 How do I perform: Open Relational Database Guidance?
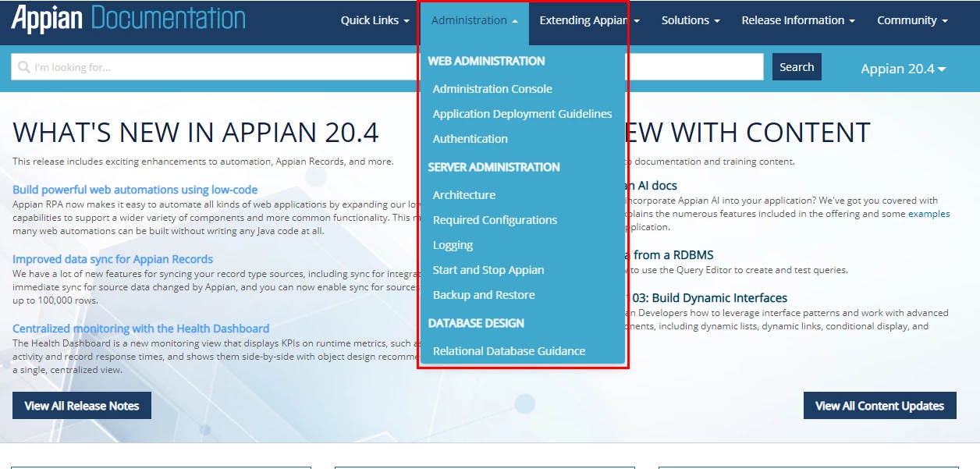pos(509,351)
